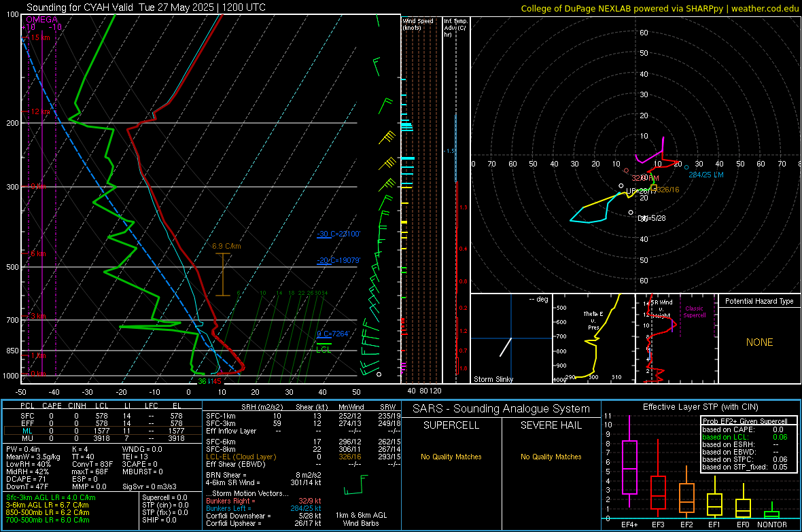Click the SFC-1km shear row
This screenshot has width=802, height=532.
point(303,416)
